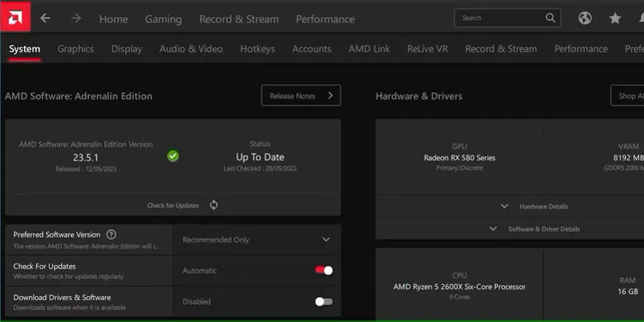Screen dimensions: 644x322
Task: Click the 16 GB RAM value
Action: pyautogui.click(x=628, y=292)
